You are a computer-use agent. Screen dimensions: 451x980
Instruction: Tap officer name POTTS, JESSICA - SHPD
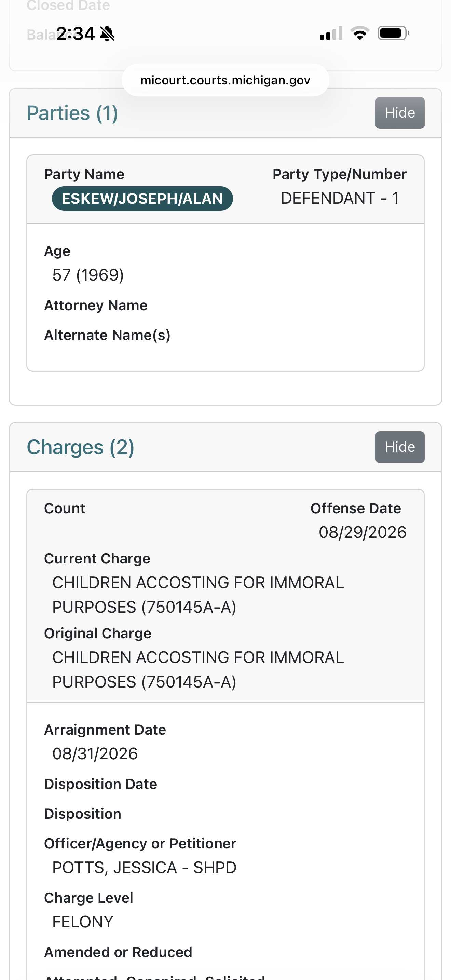tap(145, 867)
